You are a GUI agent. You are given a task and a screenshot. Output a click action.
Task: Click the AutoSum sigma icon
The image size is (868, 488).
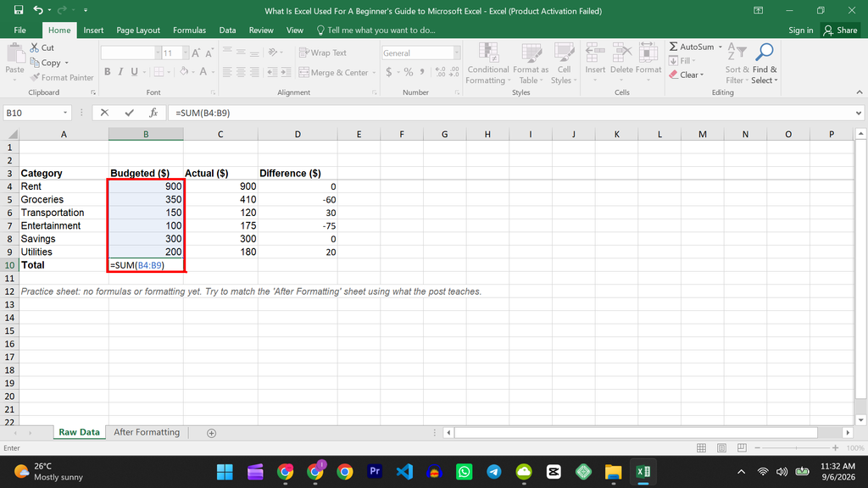click(673, 47)
